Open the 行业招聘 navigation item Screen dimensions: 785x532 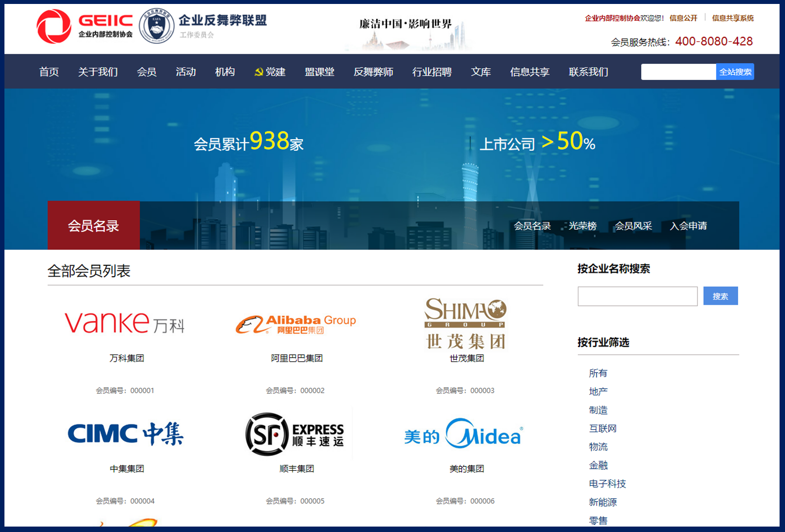(x=432, y=72)
